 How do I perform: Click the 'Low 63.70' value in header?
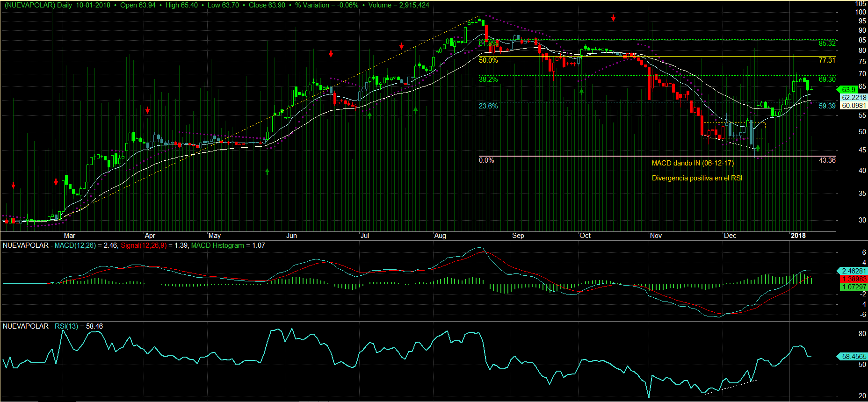(223, 5)
